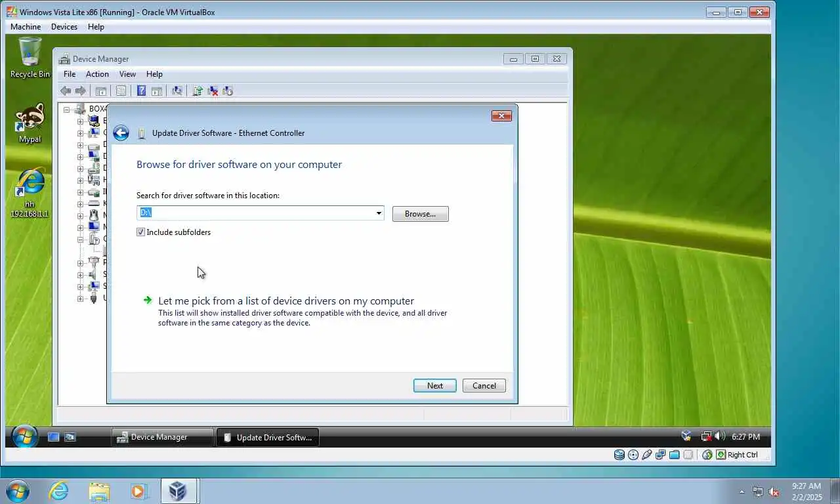Uncheck Include subfolders checkbox

point(140,232)
